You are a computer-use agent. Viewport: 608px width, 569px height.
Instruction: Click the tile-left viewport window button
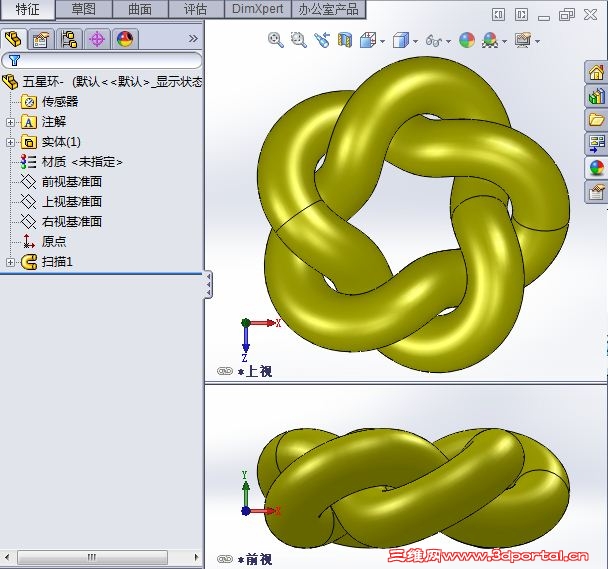click(498, 15)
